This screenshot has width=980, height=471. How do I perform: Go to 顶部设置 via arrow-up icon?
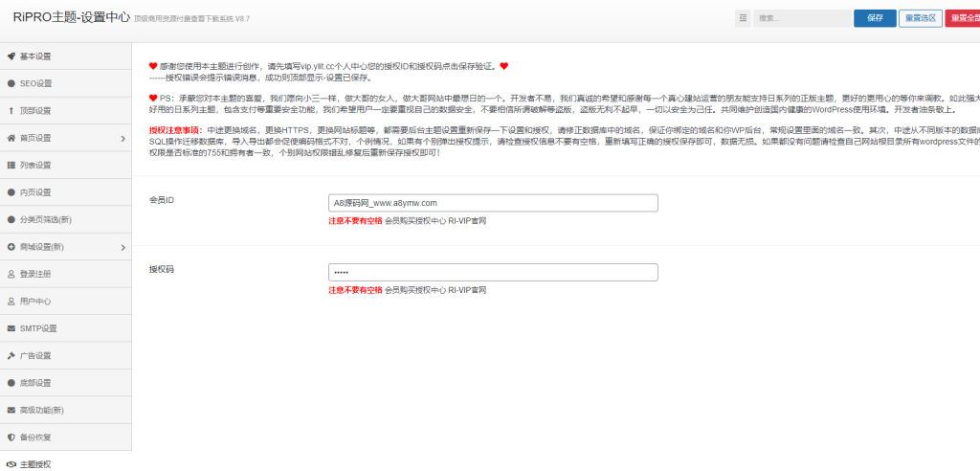(11, 111)
